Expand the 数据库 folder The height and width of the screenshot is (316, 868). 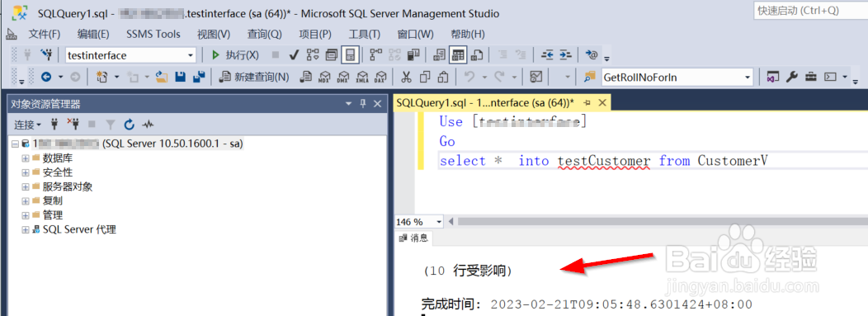click(25, 158)
